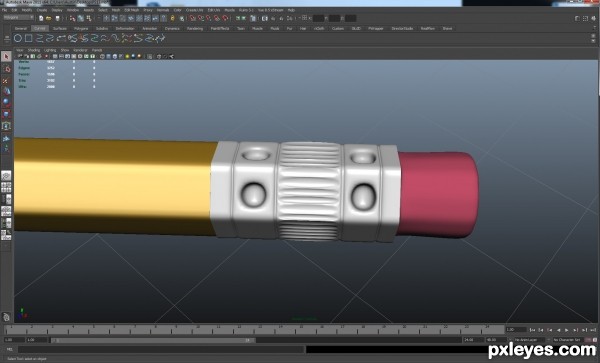Toggle Attribute Editor display icon at top right
The width and height of the screenshot is (600, 363).
577,18
